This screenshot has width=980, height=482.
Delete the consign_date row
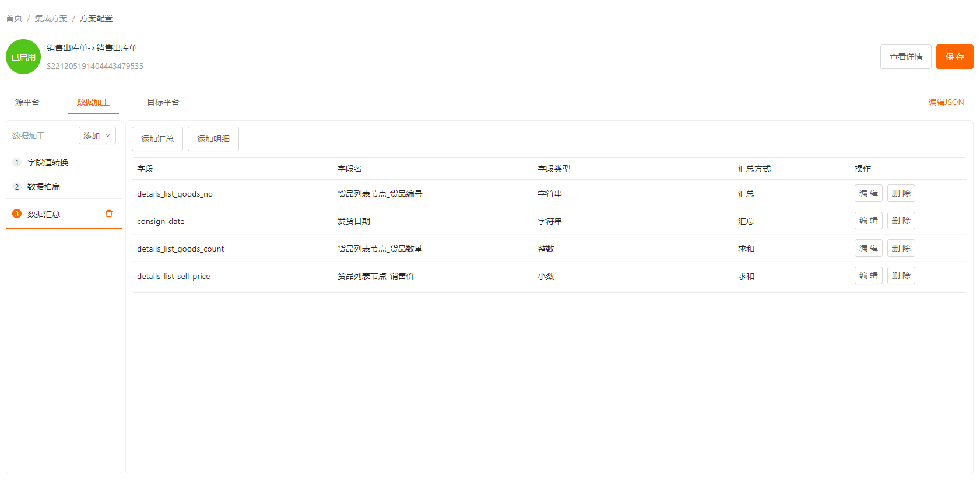click(x=901, y=221)
